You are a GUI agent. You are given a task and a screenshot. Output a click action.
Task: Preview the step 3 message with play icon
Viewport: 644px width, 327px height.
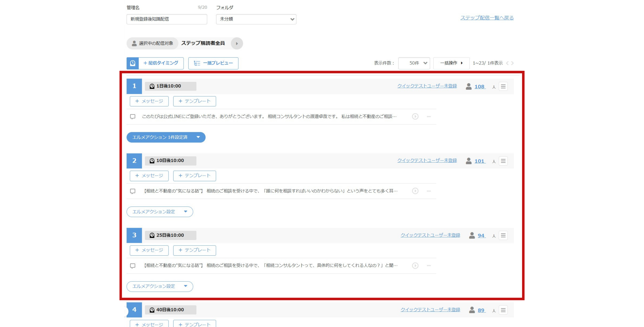[415, 266]
